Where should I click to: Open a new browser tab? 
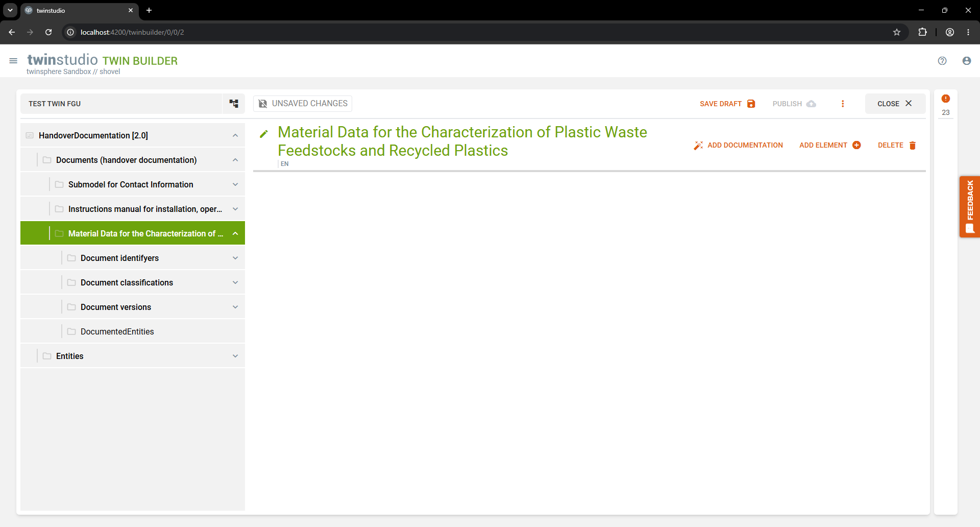[x=149, y=10]
